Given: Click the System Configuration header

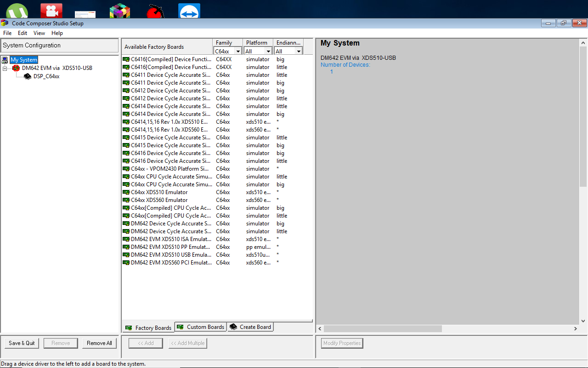Looking at the screenshot, I should 60,46.
